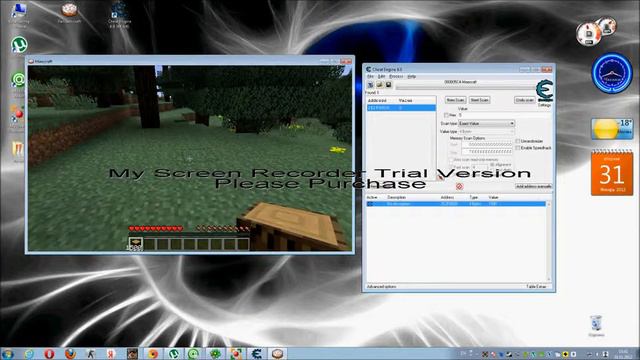Open Firefox from the taskbar

click(x=70, y=353)
